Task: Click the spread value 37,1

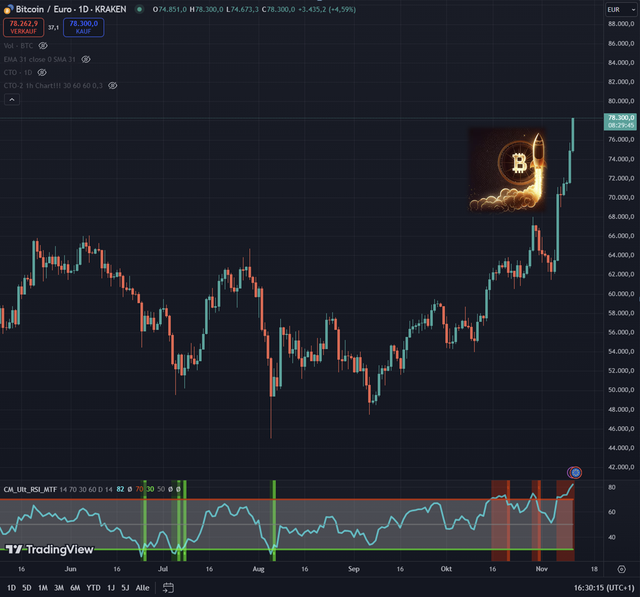Action: pos(53,27)
